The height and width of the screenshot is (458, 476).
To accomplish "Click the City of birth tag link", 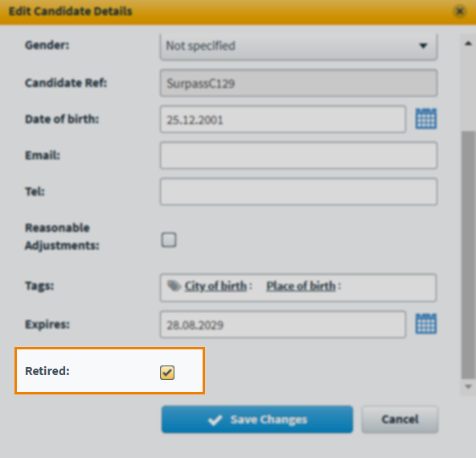I will 215,286.
